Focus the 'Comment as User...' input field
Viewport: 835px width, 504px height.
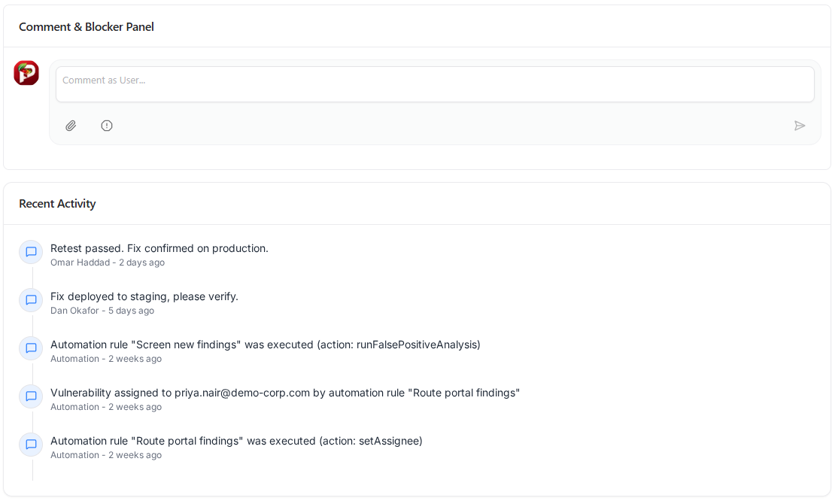(x=435, y=84)
